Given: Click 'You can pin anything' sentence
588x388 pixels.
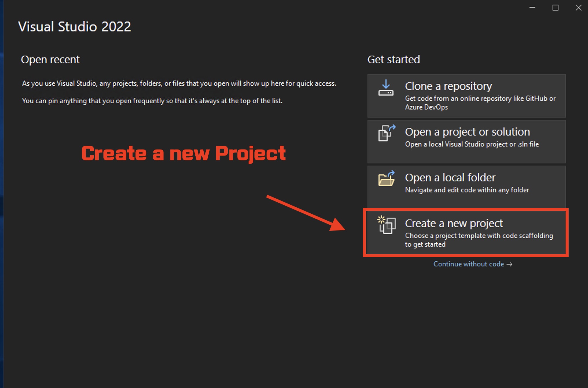Looking at the screenshot, I should [x=152, y=101].
